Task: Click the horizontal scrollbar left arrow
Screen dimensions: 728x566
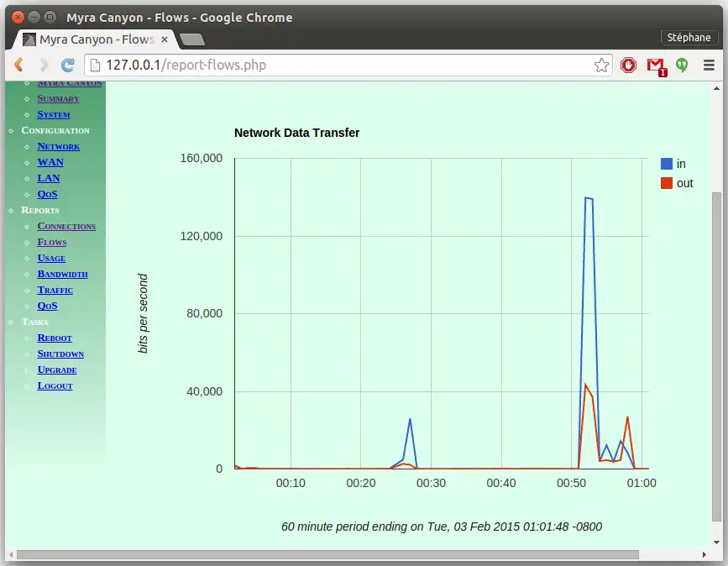Action: pos(11,555)
